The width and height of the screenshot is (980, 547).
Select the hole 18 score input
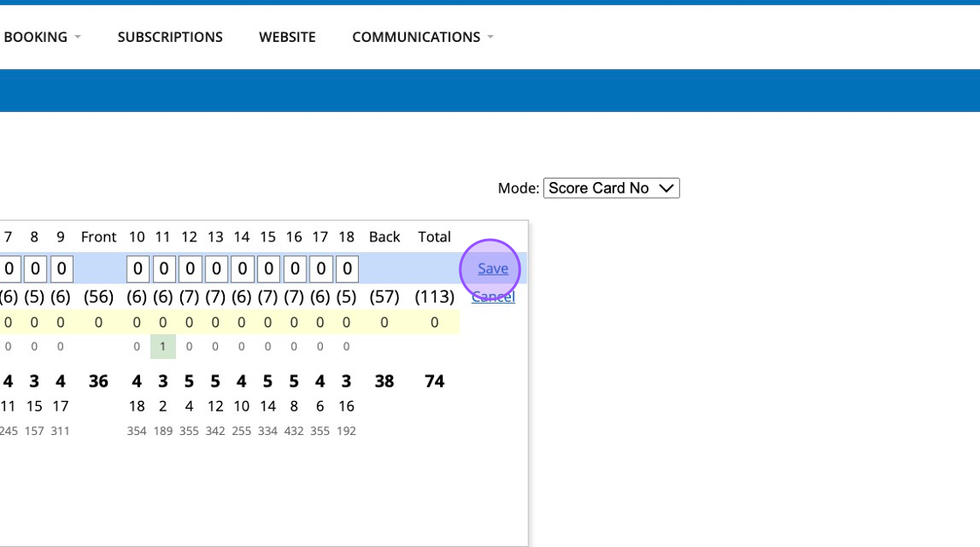(347, 269)
